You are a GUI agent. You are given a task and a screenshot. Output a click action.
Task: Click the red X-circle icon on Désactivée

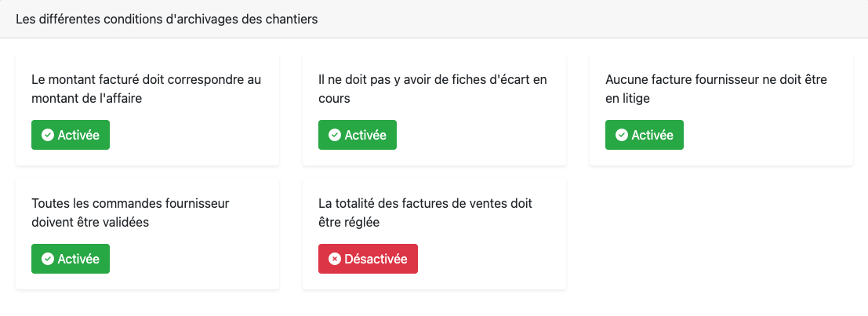pos(335,259)
